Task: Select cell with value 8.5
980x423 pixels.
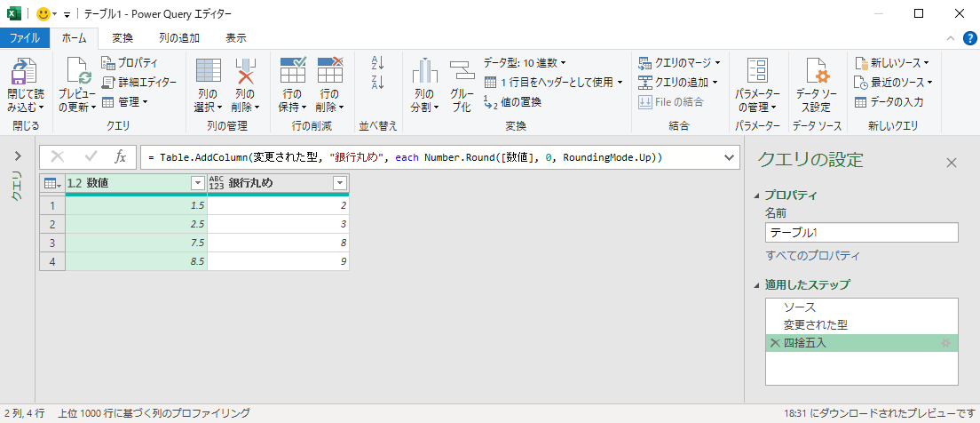Action: (x=136, y=261)
